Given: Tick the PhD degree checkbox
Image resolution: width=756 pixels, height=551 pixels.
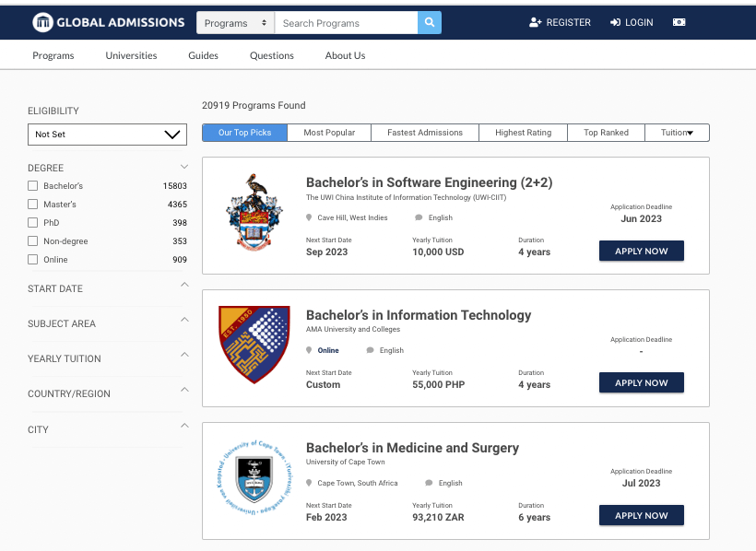Looking at the screenshot, I should point(33,223).
